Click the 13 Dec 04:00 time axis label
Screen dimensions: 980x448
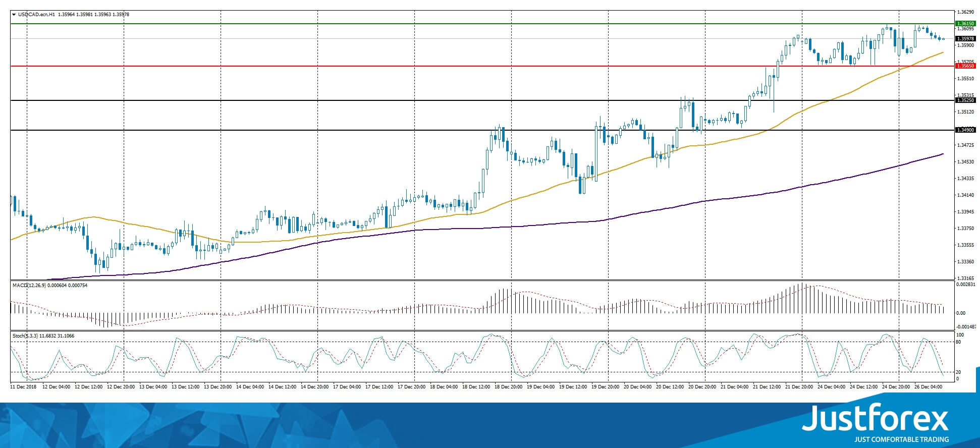[153, 386]
